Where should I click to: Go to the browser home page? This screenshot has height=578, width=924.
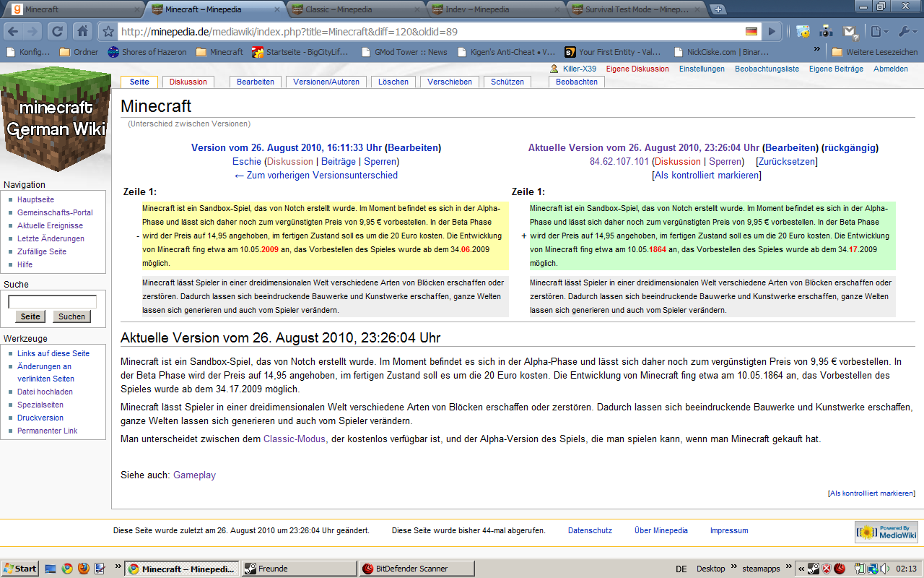click(82, 31)
